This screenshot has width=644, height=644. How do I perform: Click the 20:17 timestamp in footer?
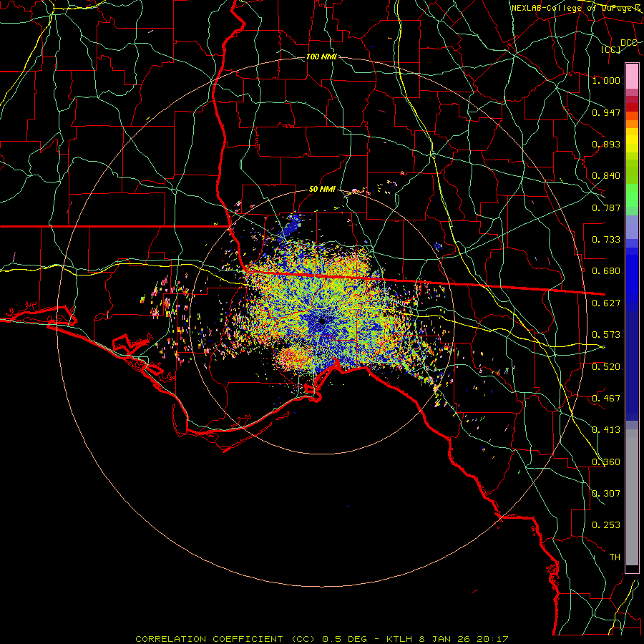pyautogui.click(x=492, y=639)
